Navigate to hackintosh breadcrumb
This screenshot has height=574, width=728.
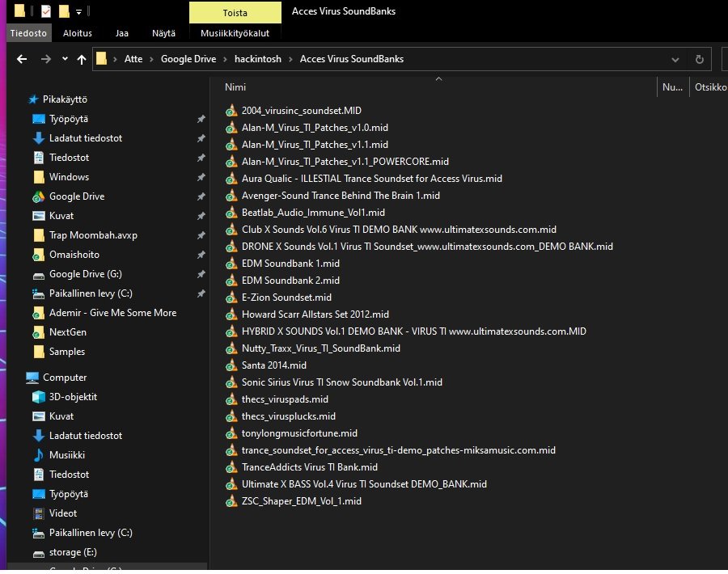coord(258,59)
